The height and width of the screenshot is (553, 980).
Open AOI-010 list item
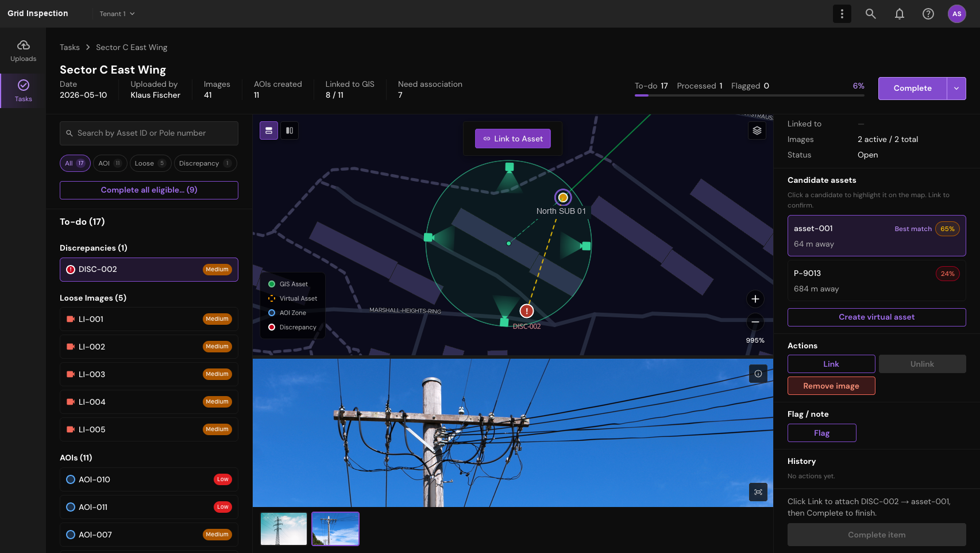click(x=149, y=479)
